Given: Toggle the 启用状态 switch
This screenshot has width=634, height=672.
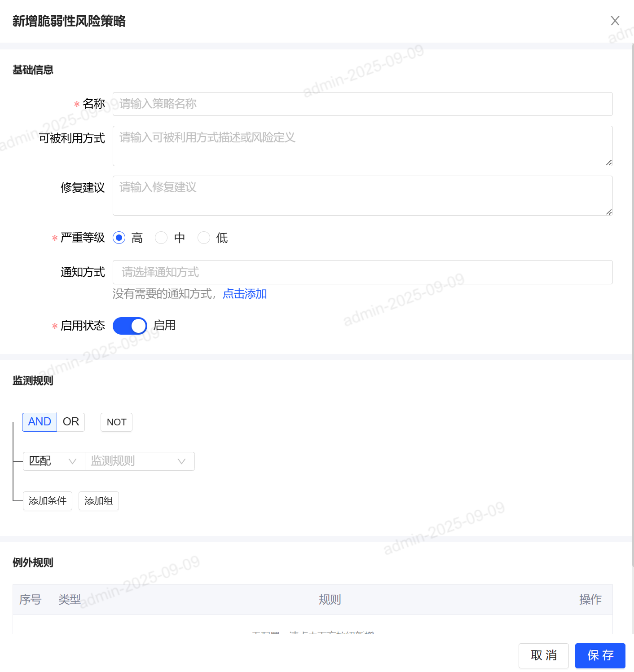Looking at the screenshot, I should pos(130,326).
